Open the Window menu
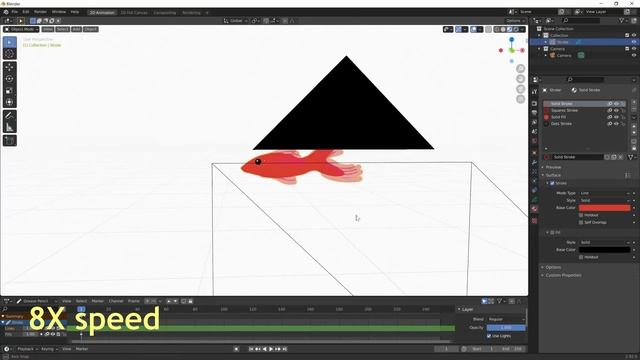Viewport: 640px width, 360px height. tap(59, 12)
